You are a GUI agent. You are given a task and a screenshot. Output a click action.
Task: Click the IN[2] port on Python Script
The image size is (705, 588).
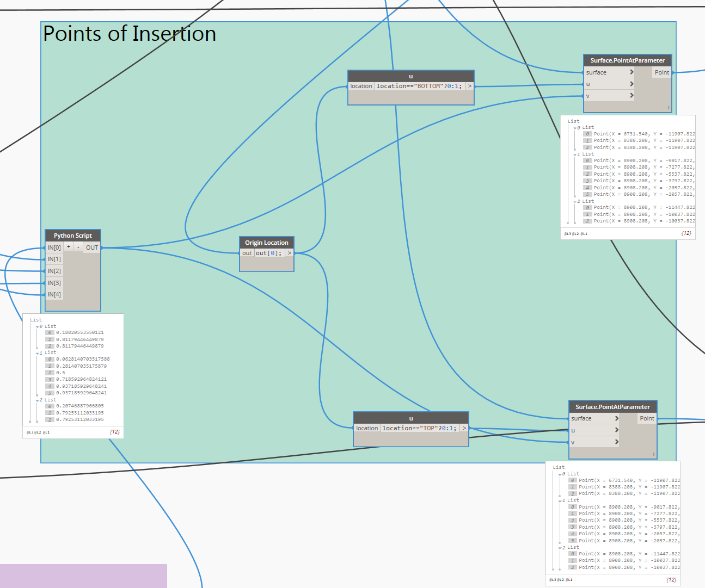(54, 271)
